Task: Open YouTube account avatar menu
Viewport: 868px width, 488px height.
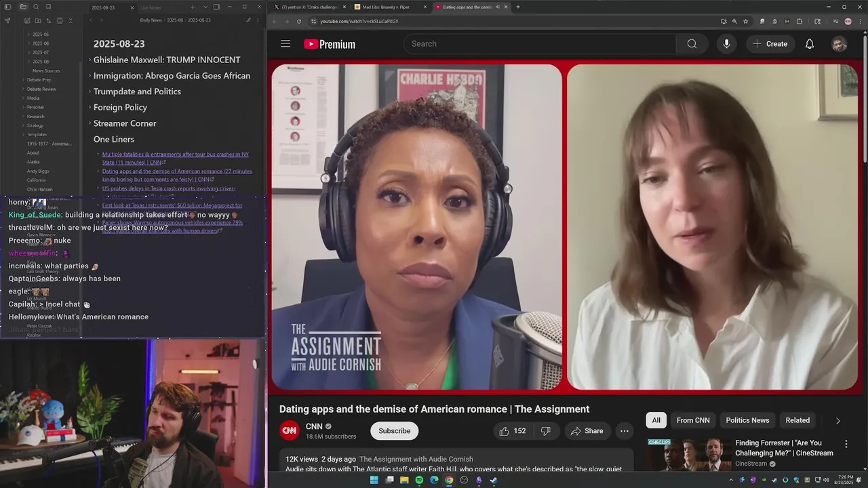Action: [840, 44]
